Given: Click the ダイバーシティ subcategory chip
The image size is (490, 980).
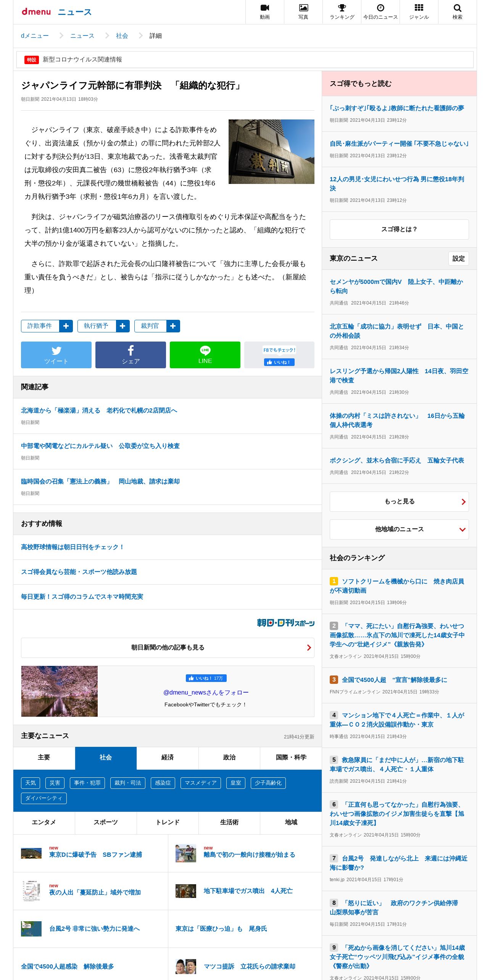Looking at the screenshot, I should [44, 798].
